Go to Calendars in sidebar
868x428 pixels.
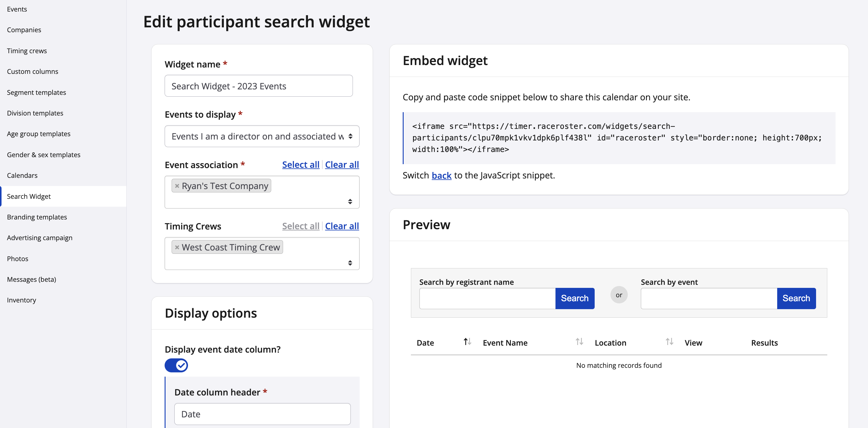(x=22, y=175)
